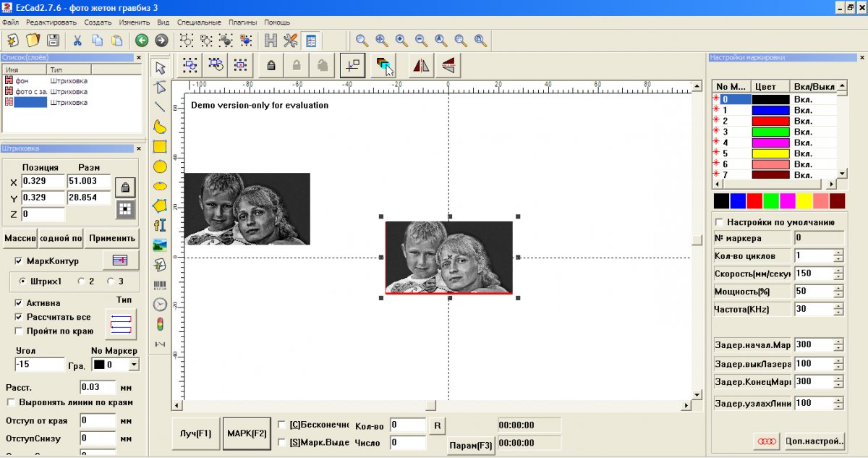Click the horizontal mirror icon
This screenshot has height=458, width=868.
click(421, 65)
